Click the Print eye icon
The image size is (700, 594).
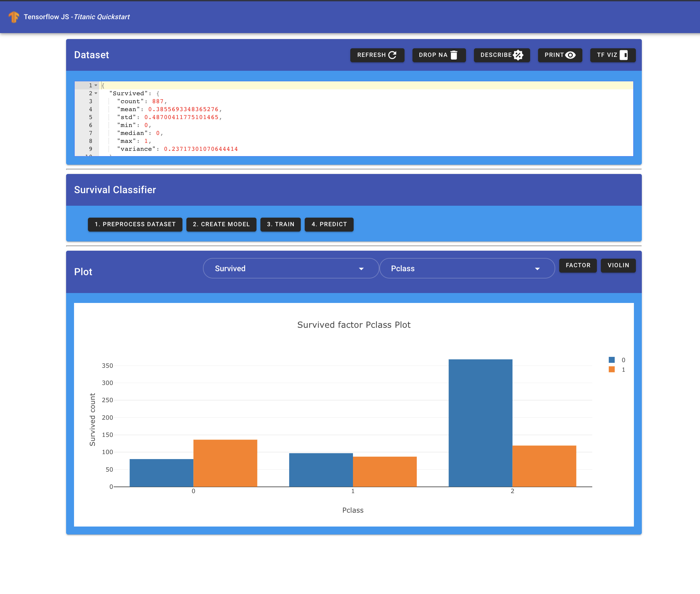[570, 55]
